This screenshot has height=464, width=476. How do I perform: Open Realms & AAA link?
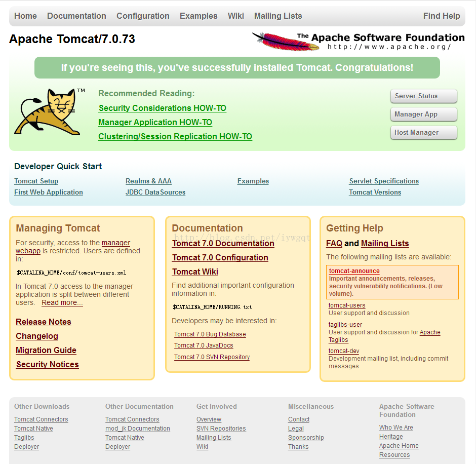[x=148, y=181]
